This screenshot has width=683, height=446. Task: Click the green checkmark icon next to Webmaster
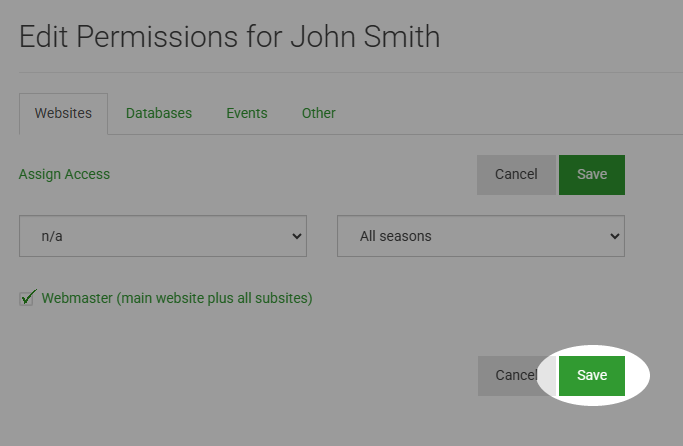point(29,297)
